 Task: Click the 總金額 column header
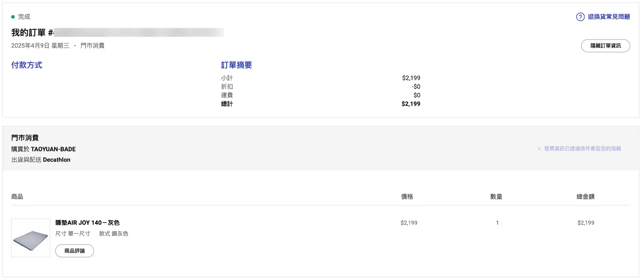pos(586,196)
